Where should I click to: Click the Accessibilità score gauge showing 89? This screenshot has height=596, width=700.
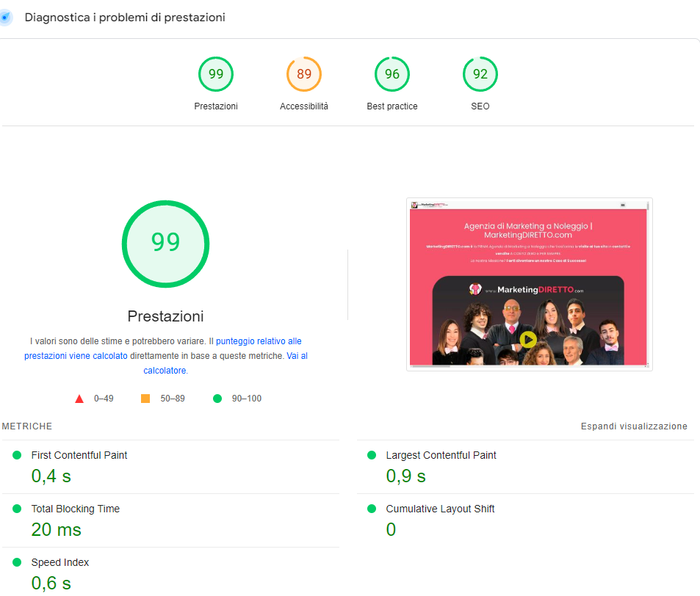(x=304, y=74)
